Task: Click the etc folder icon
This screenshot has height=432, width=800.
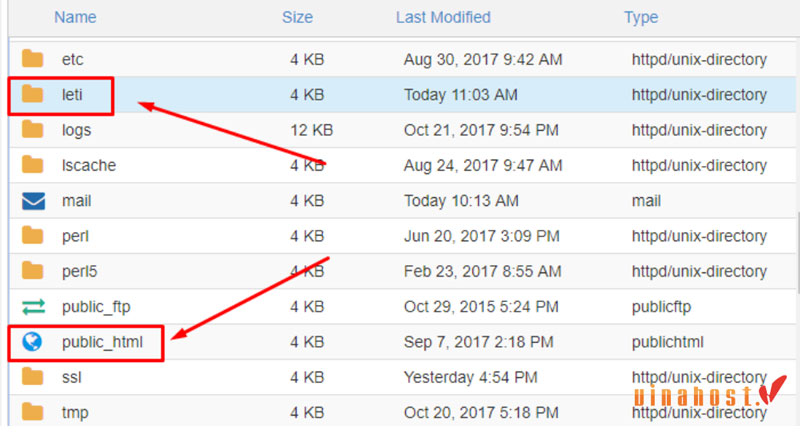Action: (33, 59)
